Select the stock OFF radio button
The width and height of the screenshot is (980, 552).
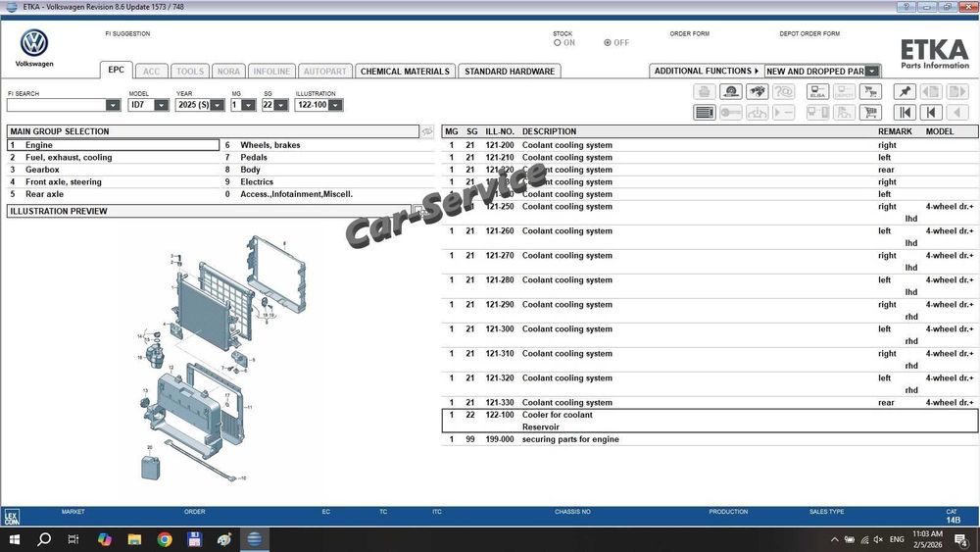[608, 43]
